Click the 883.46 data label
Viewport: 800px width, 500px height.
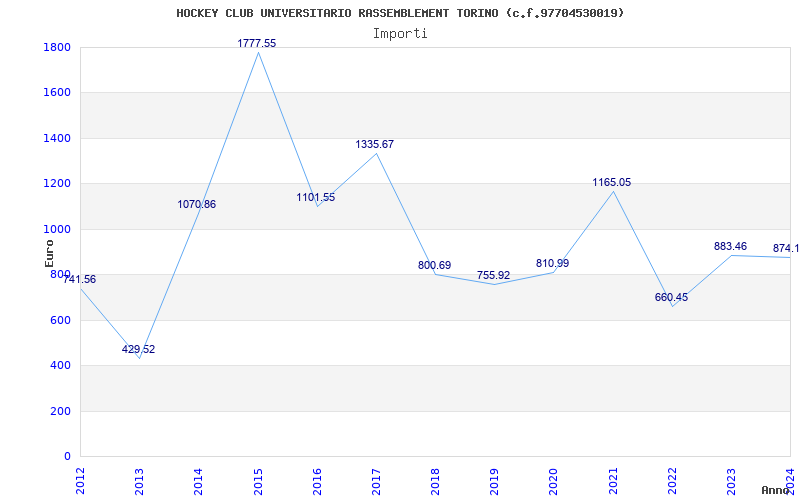[730, 246]
